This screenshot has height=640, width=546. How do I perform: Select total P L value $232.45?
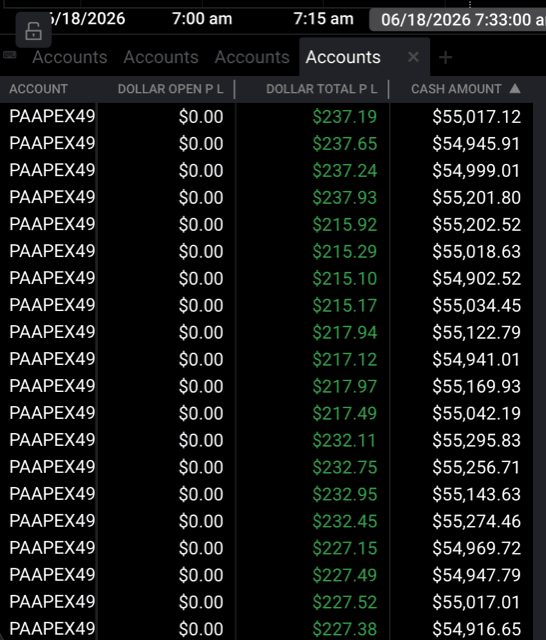tap(345, 521)
